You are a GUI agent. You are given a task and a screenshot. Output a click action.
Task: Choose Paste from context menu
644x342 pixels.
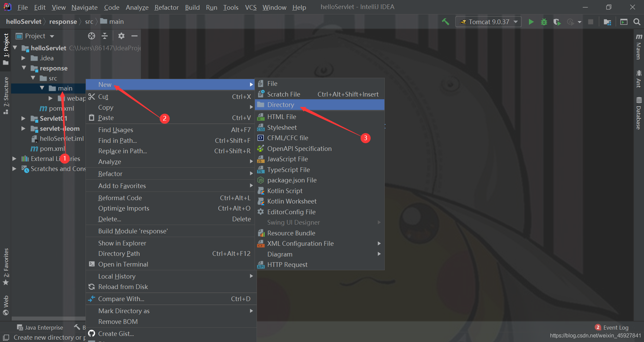click(170, 118)
